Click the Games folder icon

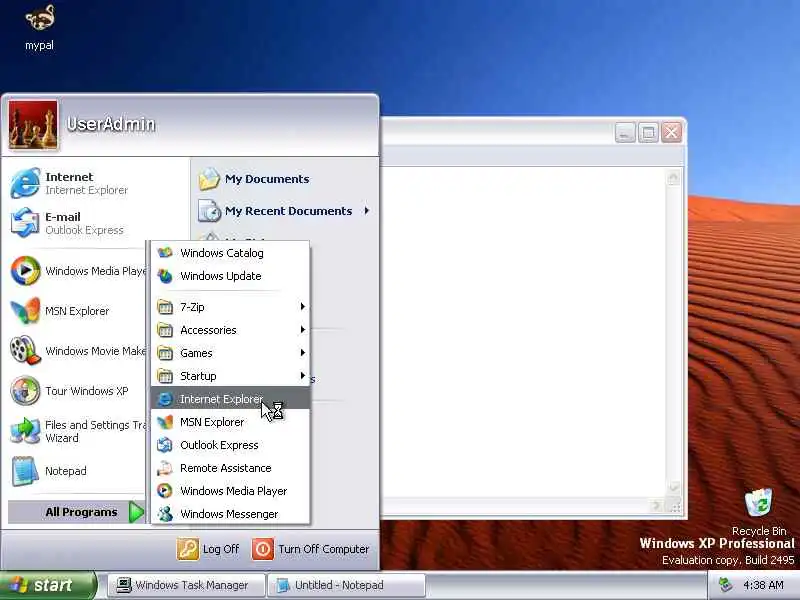pos(165,353)
